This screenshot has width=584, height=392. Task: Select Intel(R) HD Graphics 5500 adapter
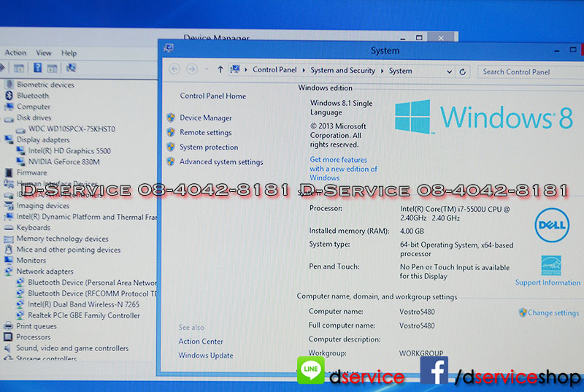tap(69, 151)
